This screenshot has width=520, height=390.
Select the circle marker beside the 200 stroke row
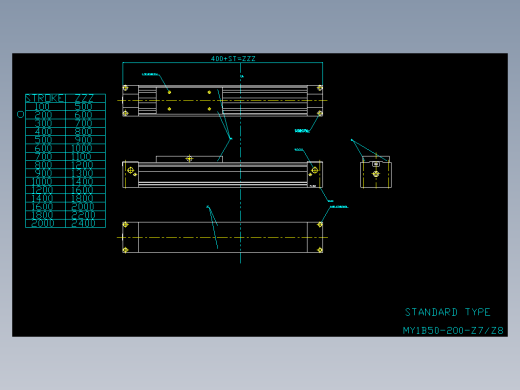20,115
